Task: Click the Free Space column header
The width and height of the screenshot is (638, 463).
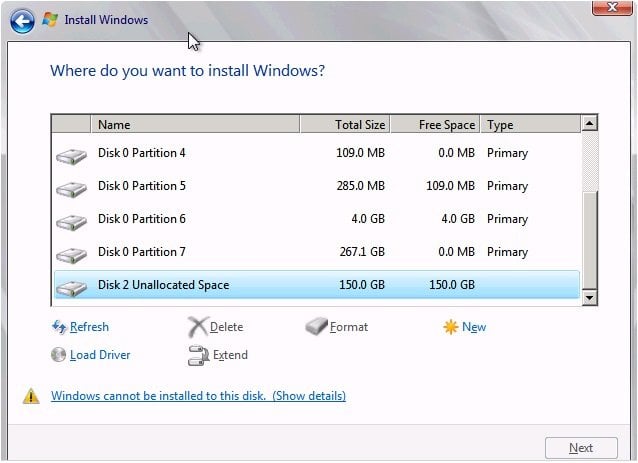Action: point(435,124)
